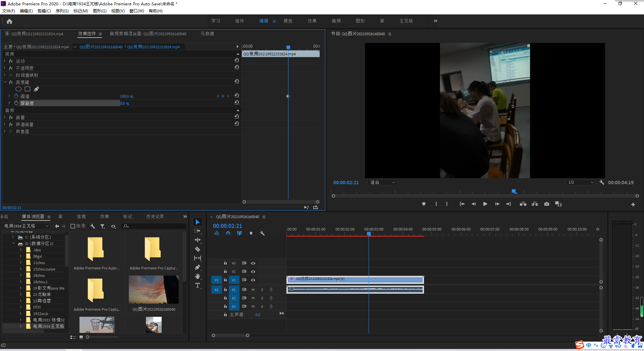Switch to the 音频 workspace

pyautogui.click(x=336, y=21)
